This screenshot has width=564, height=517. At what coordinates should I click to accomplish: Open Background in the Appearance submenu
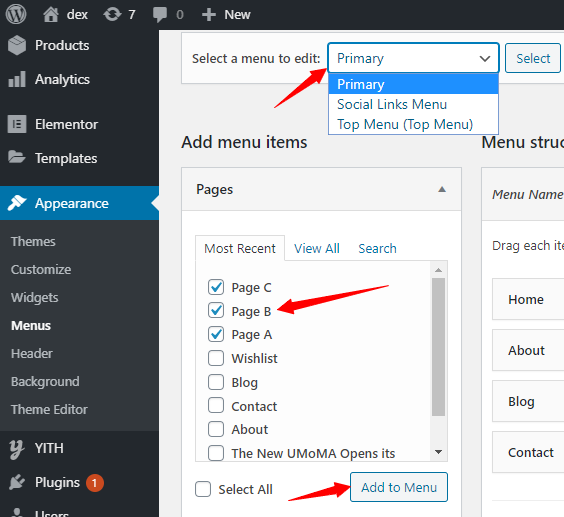pos(45,382)
